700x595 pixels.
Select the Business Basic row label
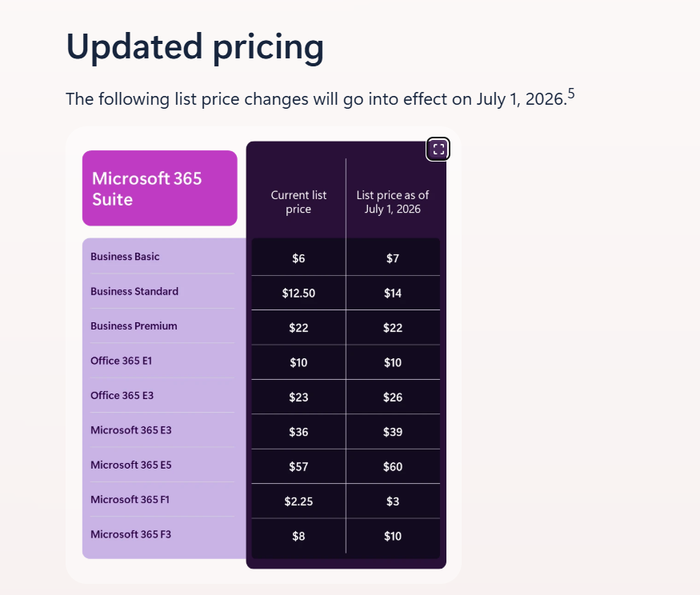[126, 257]
